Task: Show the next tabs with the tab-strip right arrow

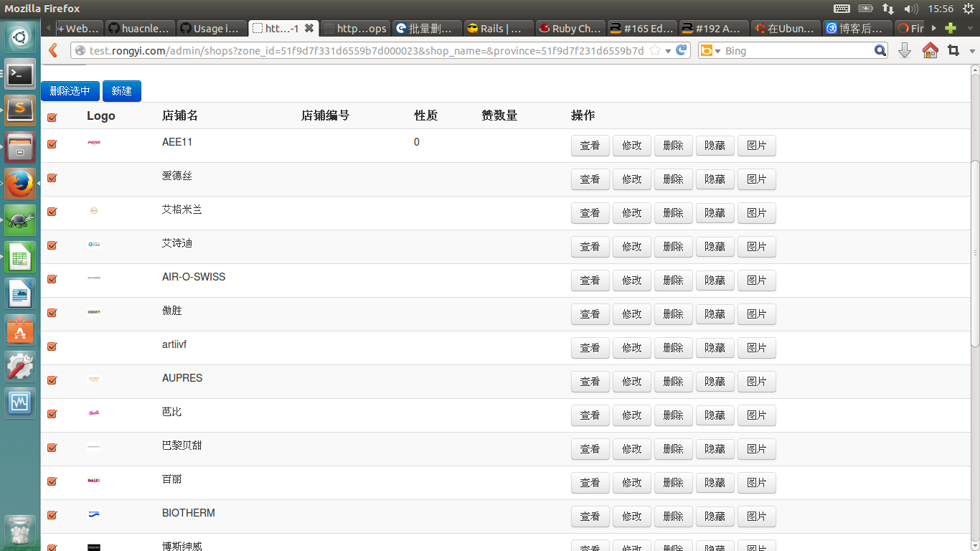Action: 934,29
